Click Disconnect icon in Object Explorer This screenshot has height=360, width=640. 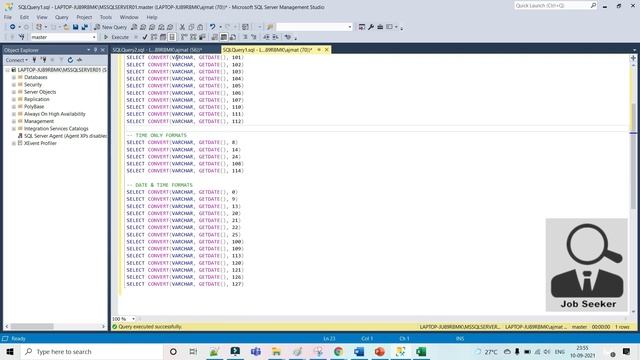click(43, 60)
